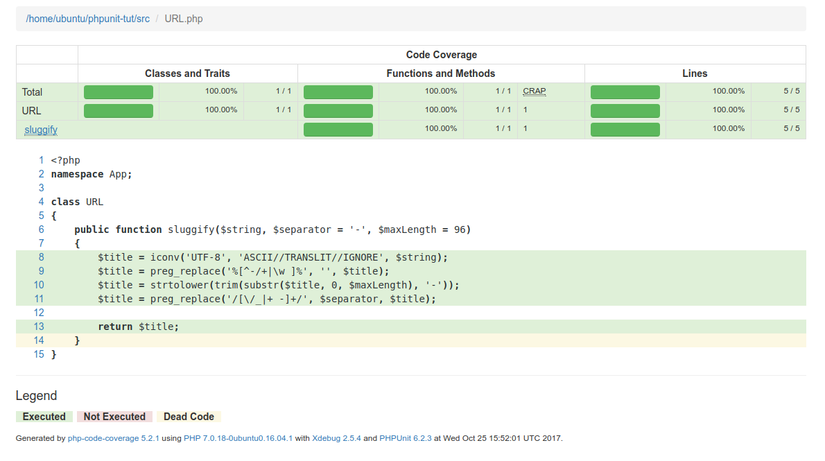825x461 pixels.
Task: Click the Code Coverage table header
Action: click(x=441, y=55)
